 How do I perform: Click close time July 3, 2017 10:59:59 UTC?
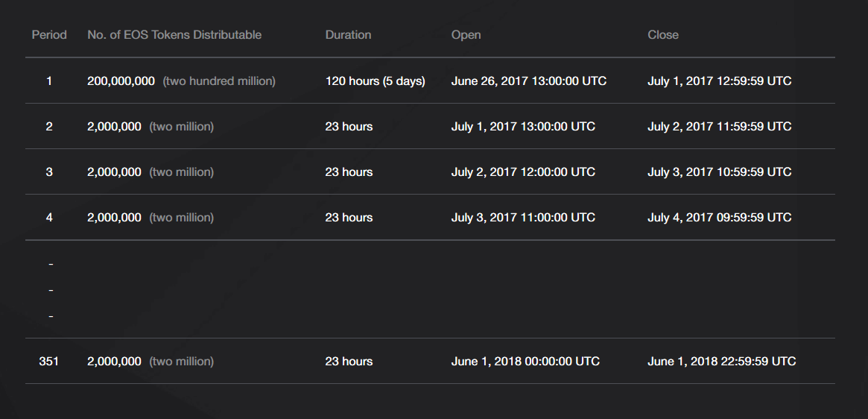[x=720, y=171]
